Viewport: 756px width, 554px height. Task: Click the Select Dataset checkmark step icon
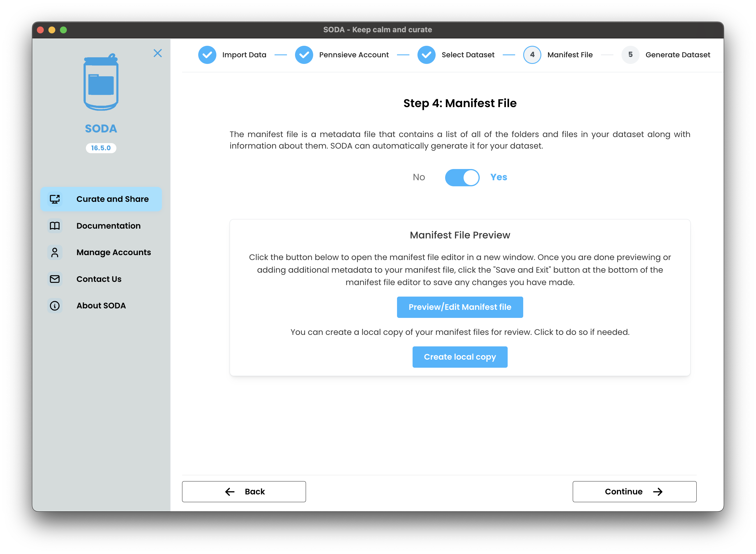point(426,55)
